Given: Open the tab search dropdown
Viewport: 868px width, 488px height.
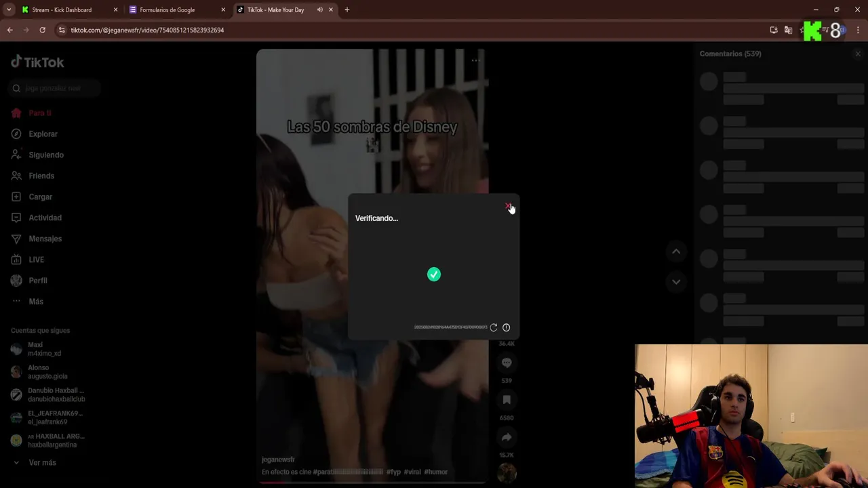Looking at the screenshot, I should click(9, 9).
